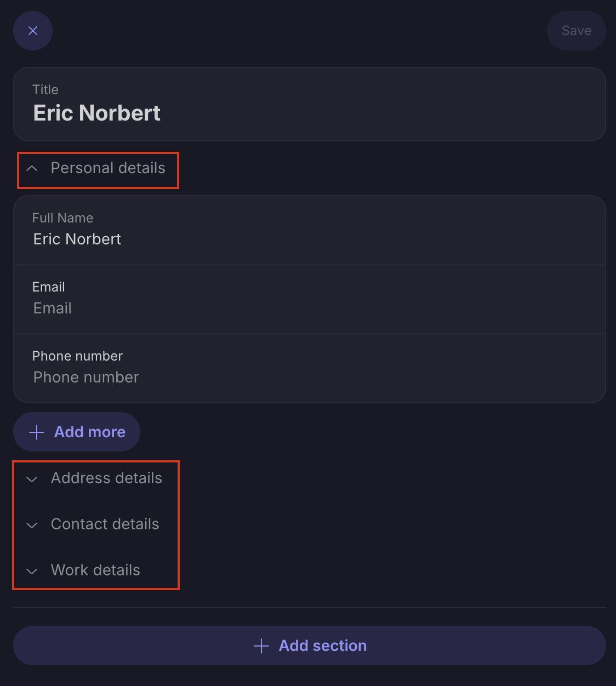Expand Work details using its chevron icon
This screenshot has height=686, width=616.
coord(32,571)
